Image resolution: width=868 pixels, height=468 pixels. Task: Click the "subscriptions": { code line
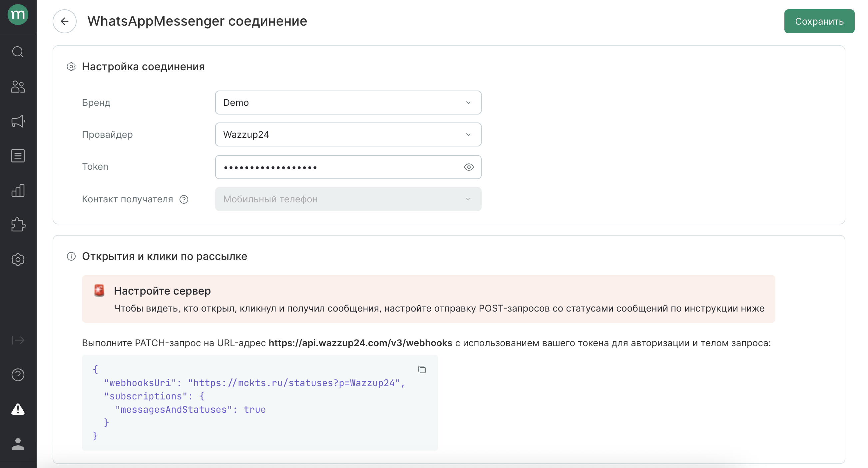154,396
